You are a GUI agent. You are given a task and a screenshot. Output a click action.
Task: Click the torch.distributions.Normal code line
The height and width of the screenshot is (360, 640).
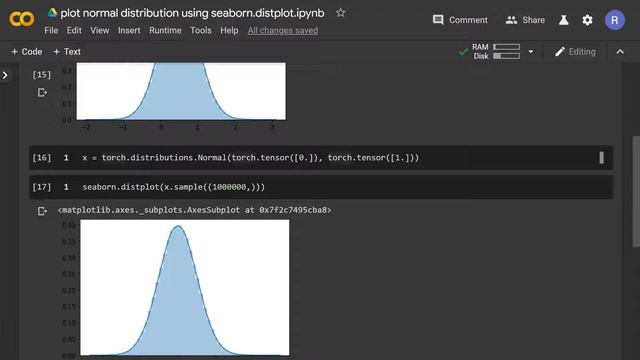tap(251, 158)
